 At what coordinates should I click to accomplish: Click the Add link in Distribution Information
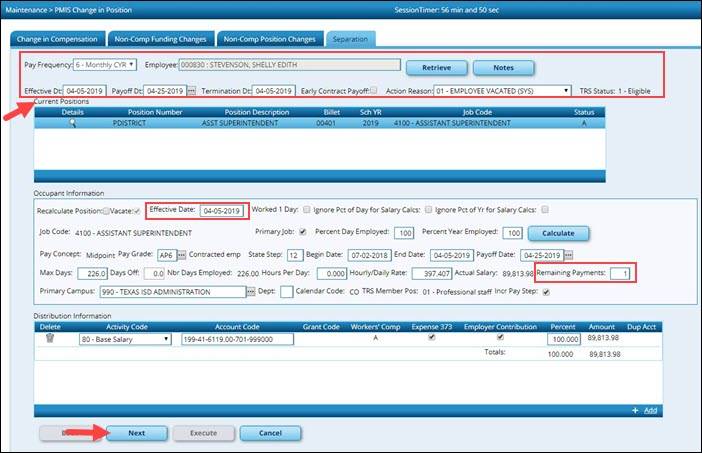[x=650, y=410]
